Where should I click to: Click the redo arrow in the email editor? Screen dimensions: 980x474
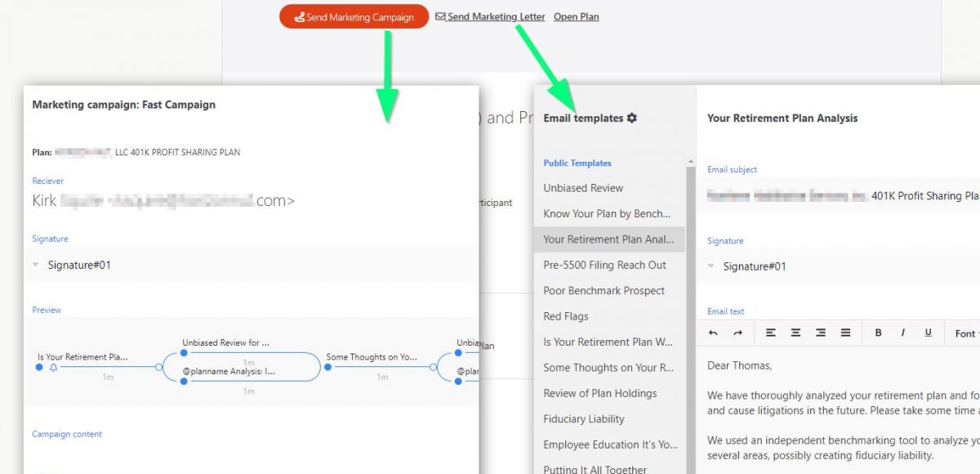[x=738, y=333]
